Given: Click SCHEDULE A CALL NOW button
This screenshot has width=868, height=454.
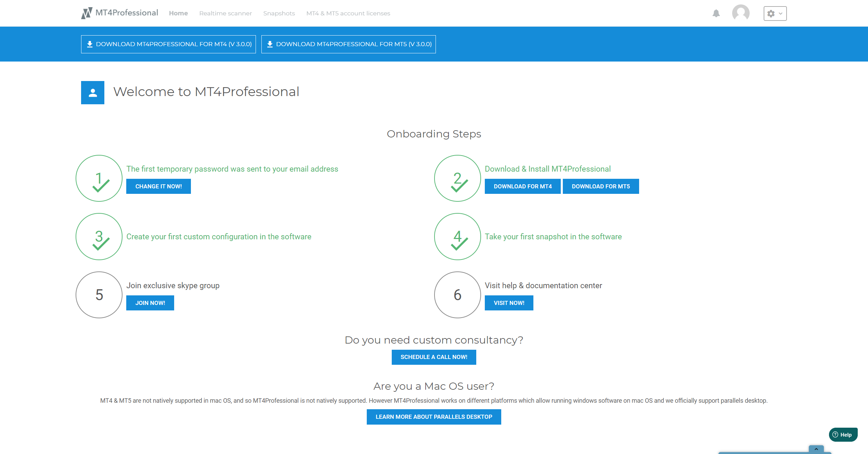Looking at the screenshot, I should pos(433,357).
